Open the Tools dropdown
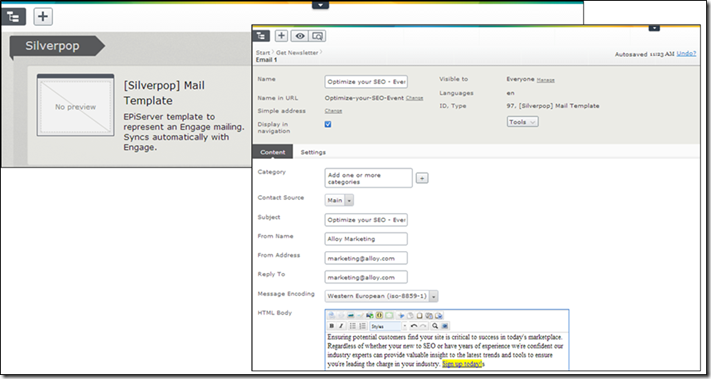This screenshot has width=711, height=379. click(522, 122)
